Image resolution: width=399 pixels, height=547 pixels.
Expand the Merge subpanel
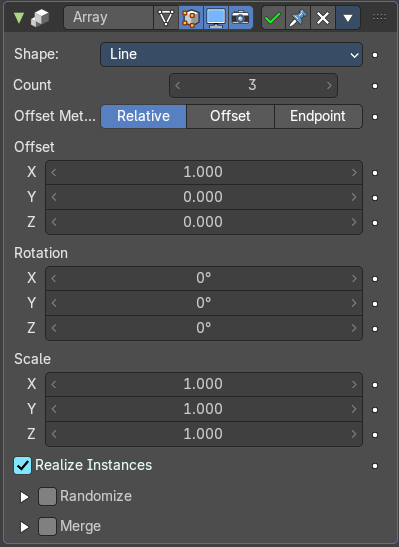[24, 527]
